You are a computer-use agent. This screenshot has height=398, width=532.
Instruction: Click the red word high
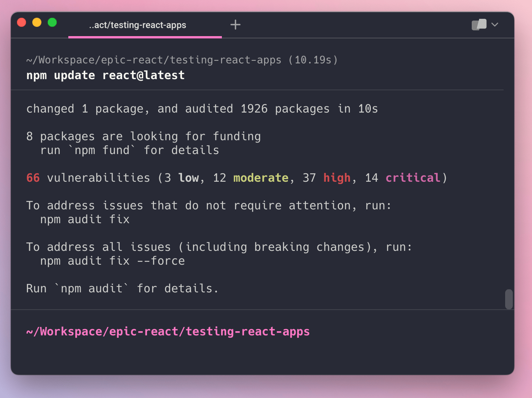pyautogui.click(x=337, y=178)
